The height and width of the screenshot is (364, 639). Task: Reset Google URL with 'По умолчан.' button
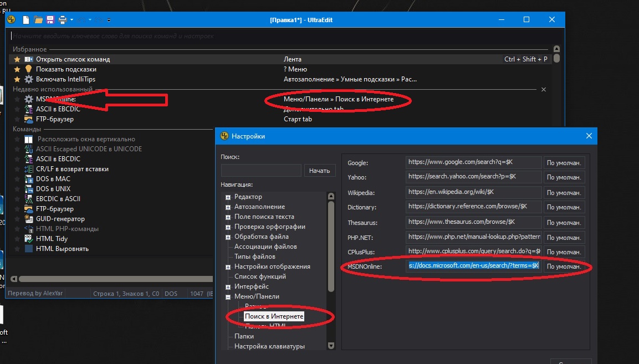point(564,163)
